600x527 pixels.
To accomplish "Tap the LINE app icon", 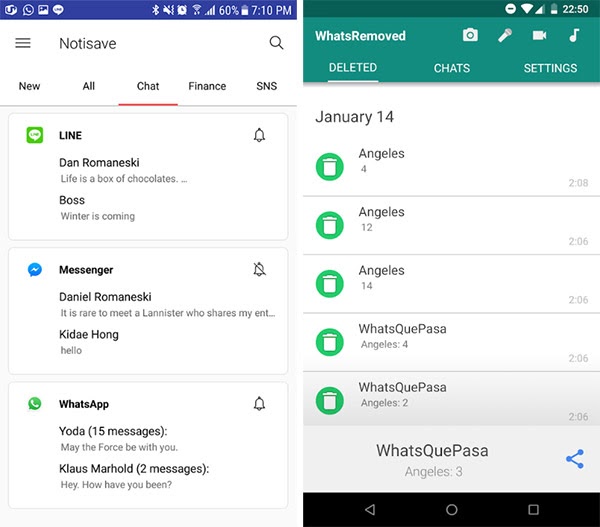I will [35, 135].
